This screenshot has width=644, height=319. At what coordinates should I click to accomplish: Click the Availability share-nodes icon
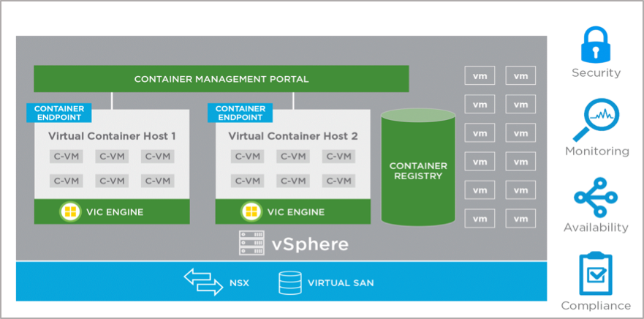pyautogui.click(x=596, y=198)
